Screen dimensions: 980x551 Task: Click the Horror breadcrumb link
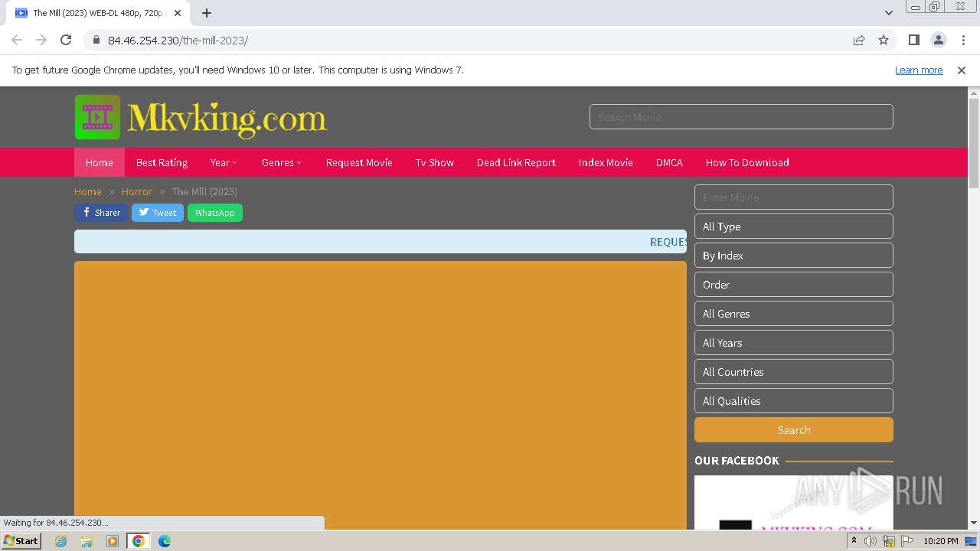tap(137, 191)
